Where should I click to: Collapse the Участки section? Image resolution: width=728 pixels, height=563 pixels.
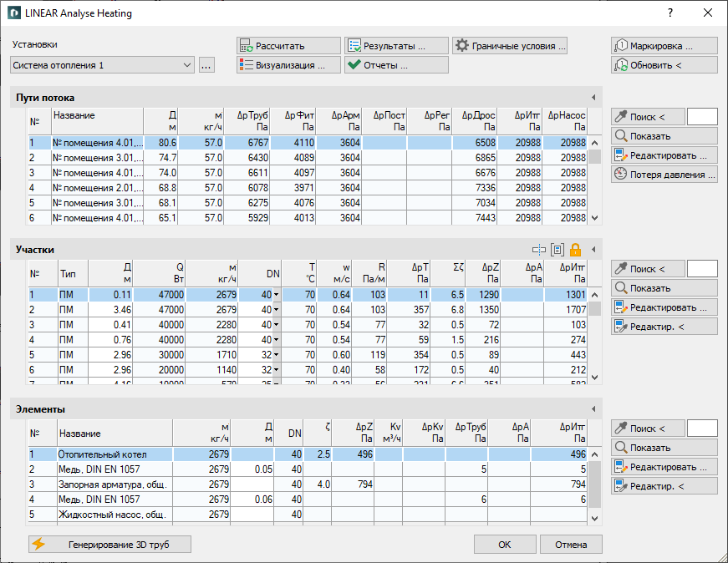593,250
